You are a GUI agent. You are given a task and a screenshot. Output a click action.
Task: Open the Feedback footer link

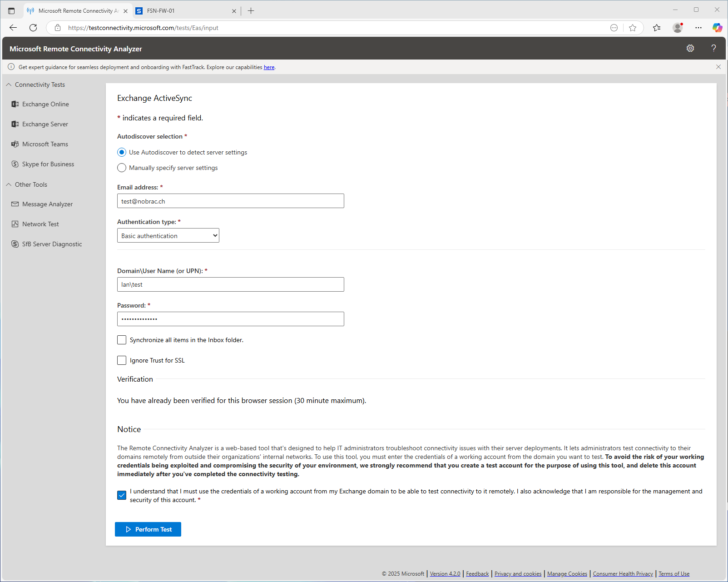(477, 574)
